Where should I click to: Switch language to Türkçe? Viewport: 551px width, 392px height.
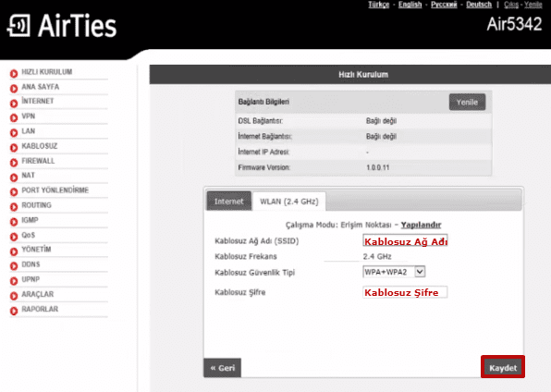378,5
